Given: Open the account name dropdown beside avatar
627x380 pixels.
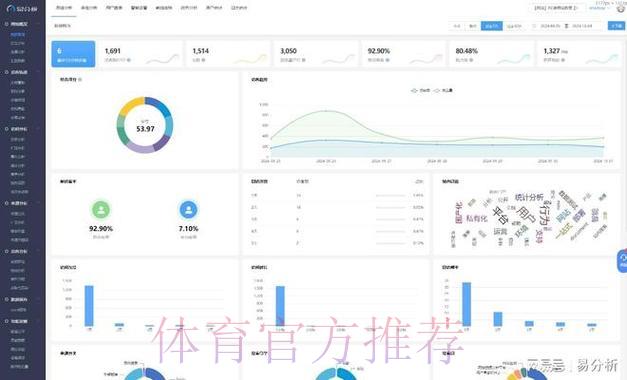Looking at the screenshot, I should click(x=599, y=8).
